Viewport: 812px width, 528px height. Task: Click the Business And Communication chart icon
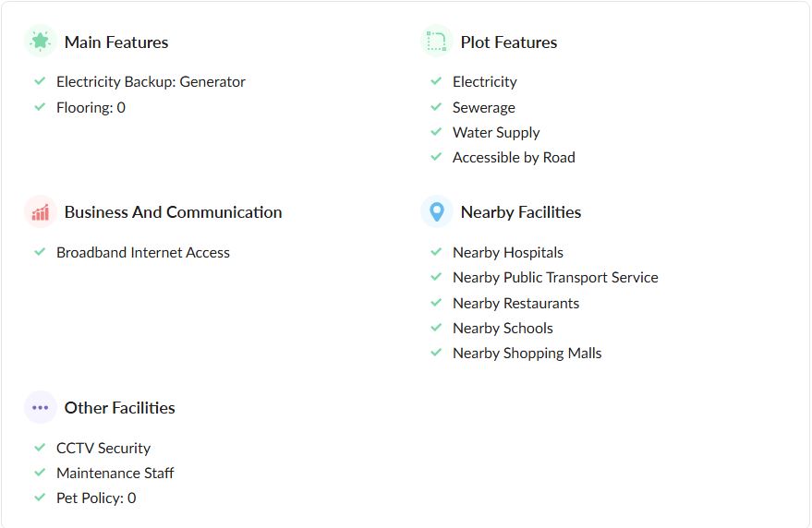tap(40, 212)
